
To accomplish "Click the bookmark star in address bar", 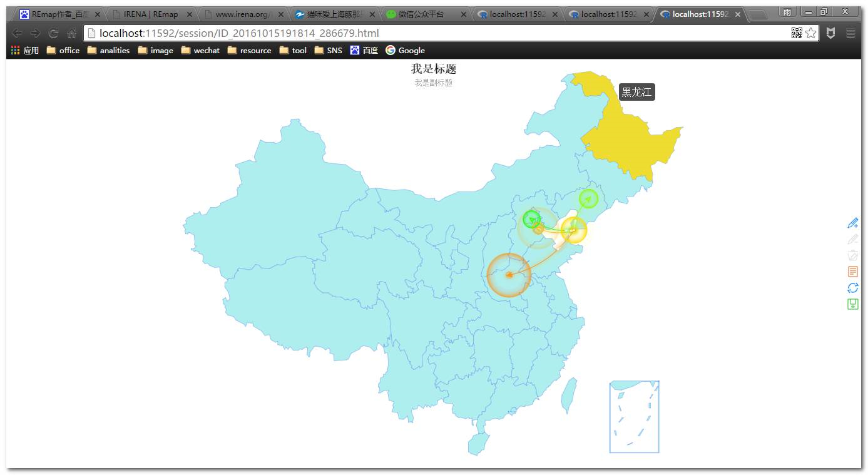I will tap(812, 33).
